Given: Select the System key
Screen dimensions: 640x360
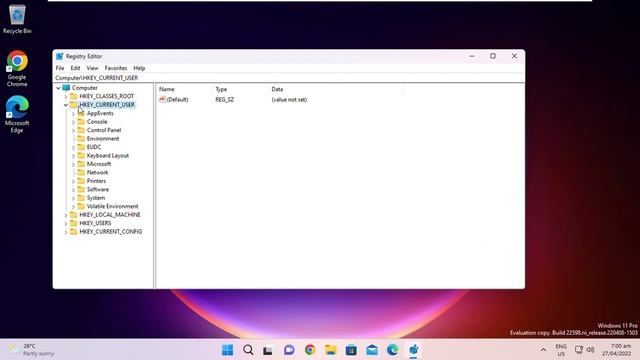Looking at the screenshot, I should 96,198.
